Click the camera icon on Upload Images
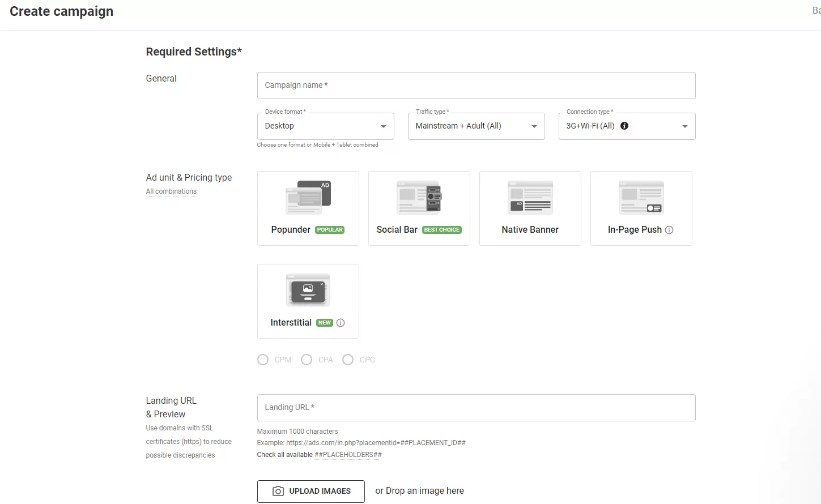 tap(278, 491)
